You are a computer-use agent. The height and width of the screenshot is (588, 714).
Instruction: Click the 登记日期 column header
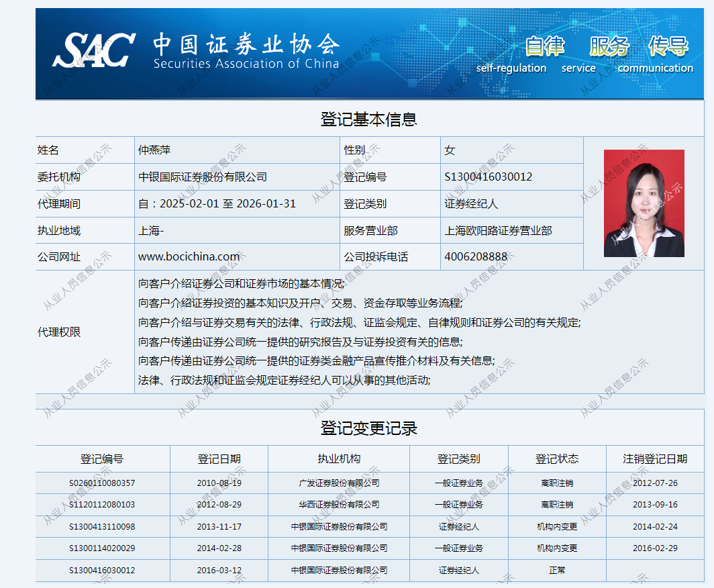point(219,458)
